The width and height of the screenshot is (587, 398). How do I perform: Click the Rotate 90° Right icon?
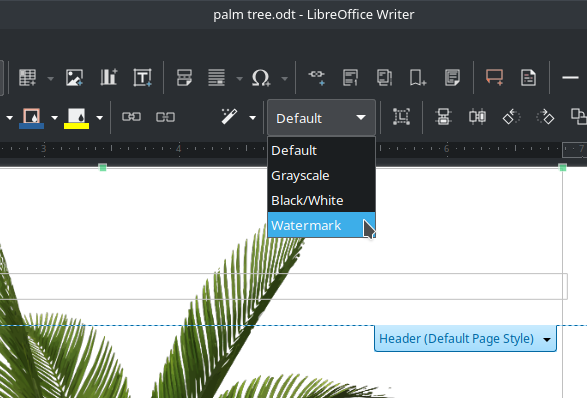[545, 117]
